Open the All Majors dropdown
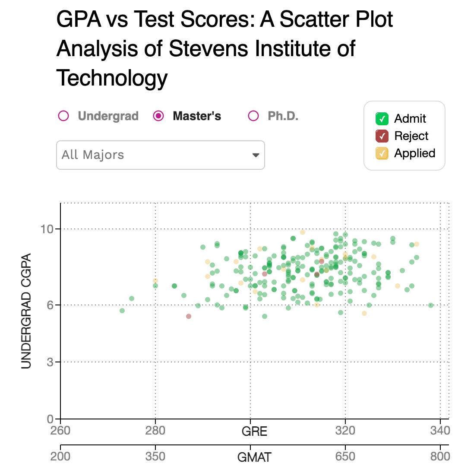The width and height of the screenshot is (455, 476). (x=160, y=155)
